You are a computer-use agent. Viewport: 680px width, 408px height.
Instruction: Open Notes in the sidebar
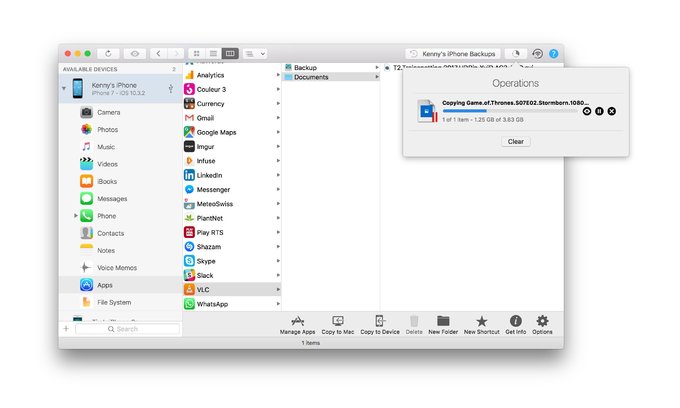point(106,251)
